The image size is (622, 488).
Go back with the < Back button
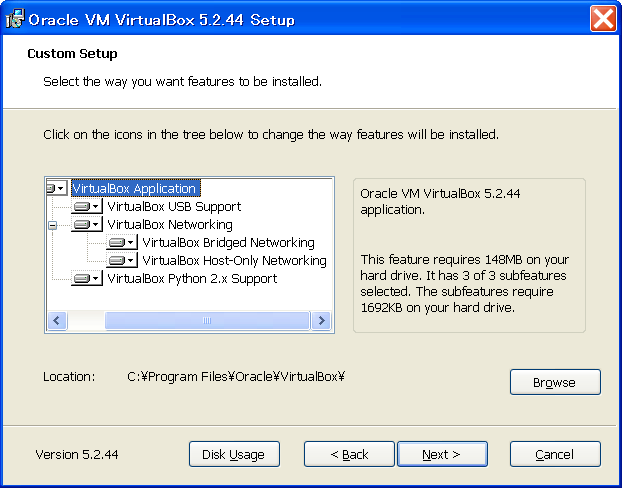tap(349, 454)
